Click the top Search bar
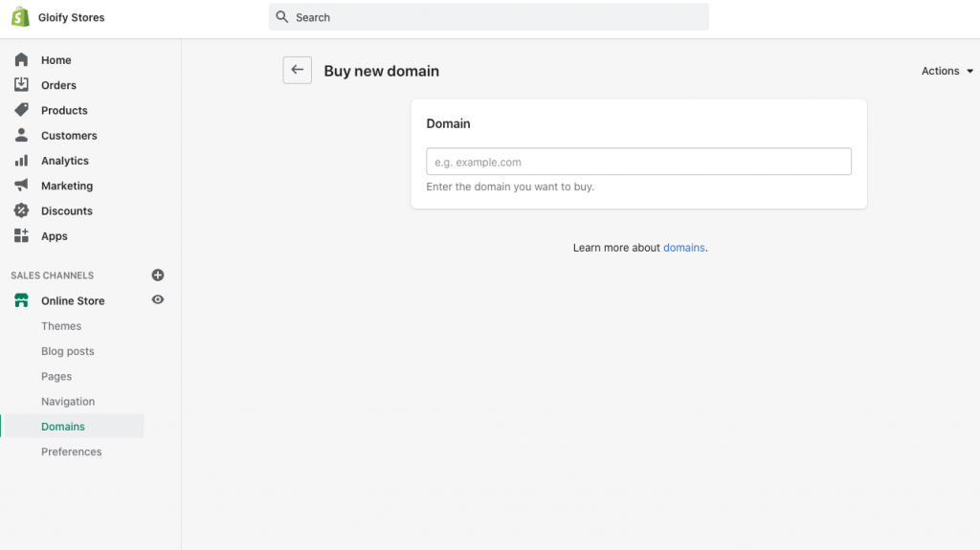The height and width of the screenshot is (550, 980). point(489,17)
